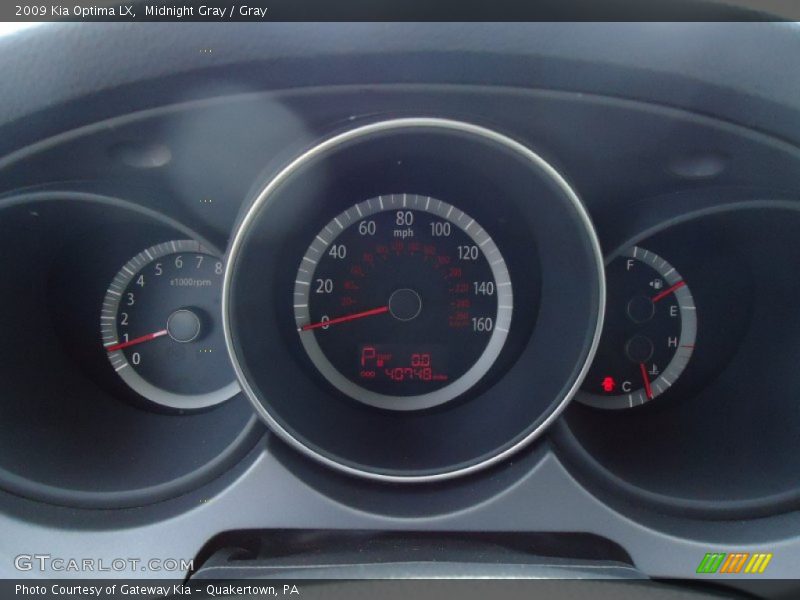Image resolution: width=800 pixels, height=600 pixels.
Task: Click the P gear position indicator
Action: (366, 355)
